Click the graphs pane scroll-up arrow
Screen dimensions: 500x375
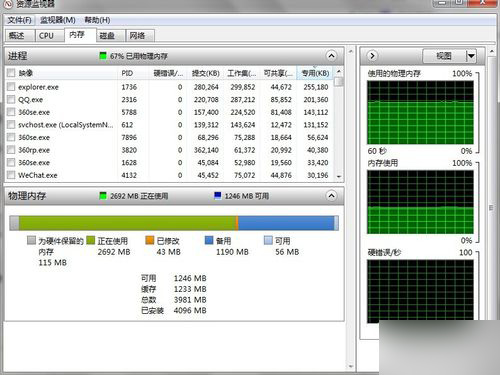pos(491,52)
